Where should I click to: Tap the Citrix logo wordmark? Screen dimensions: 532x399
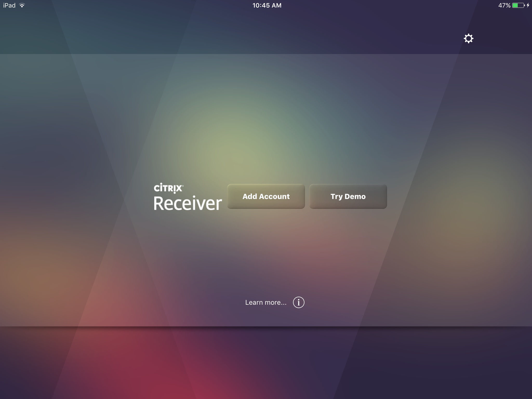point(168,188)
